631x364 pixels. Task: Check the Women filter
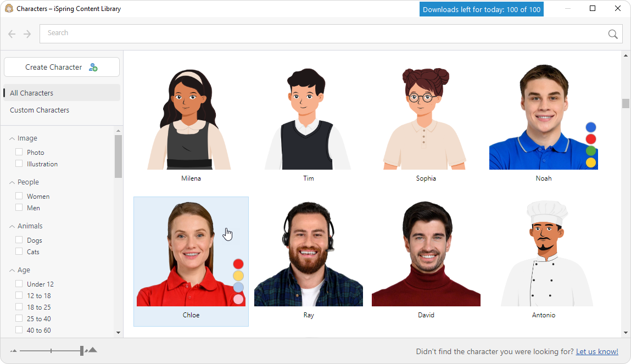point(19,196)
